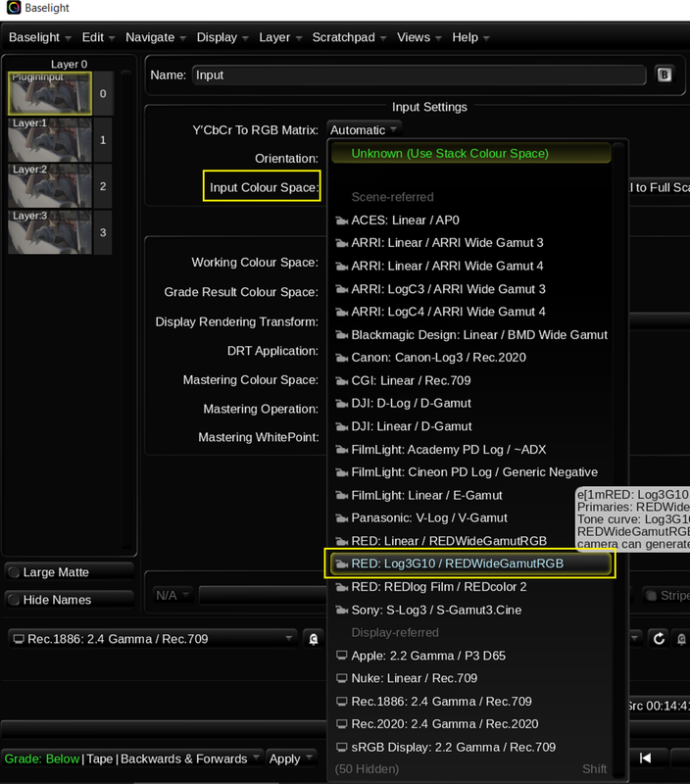Select RED: Linear / REDWideGamutRGB

pyautogui.click(x=471, y=541)
